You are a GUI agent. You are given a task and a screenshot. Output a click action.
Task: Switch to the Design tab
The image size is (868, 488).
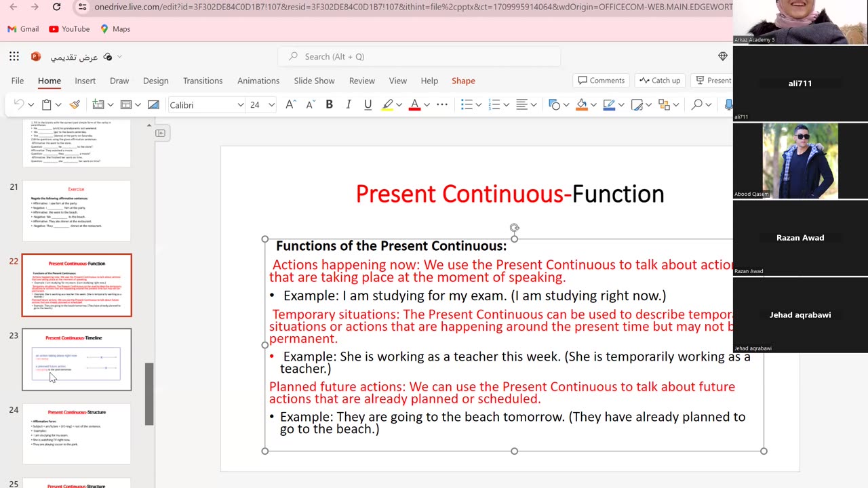[156, 81]
